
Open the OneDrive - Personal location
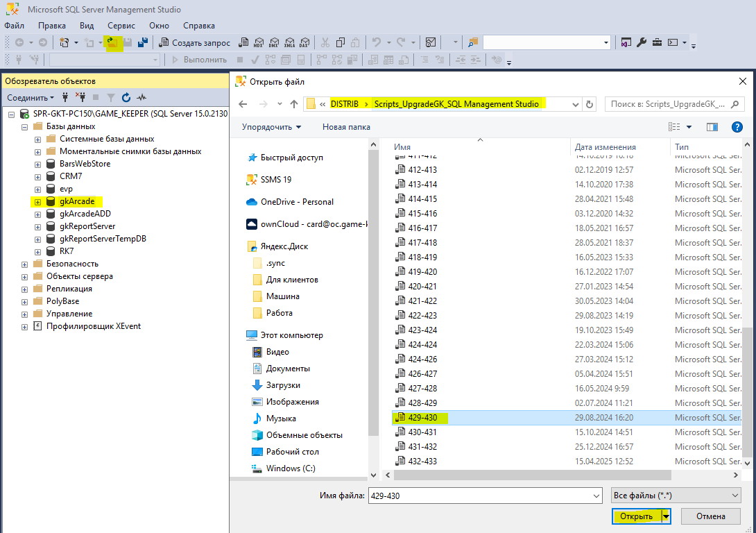point(297,202)
